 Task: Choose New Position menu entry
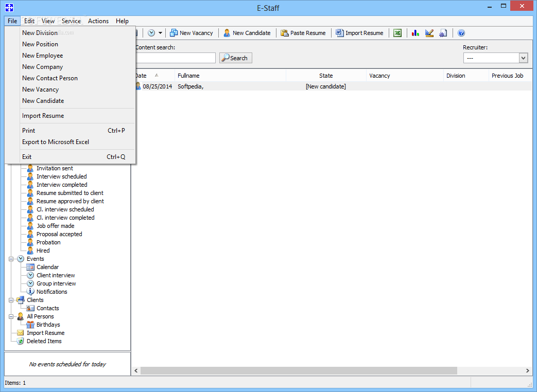click(70, 44)
